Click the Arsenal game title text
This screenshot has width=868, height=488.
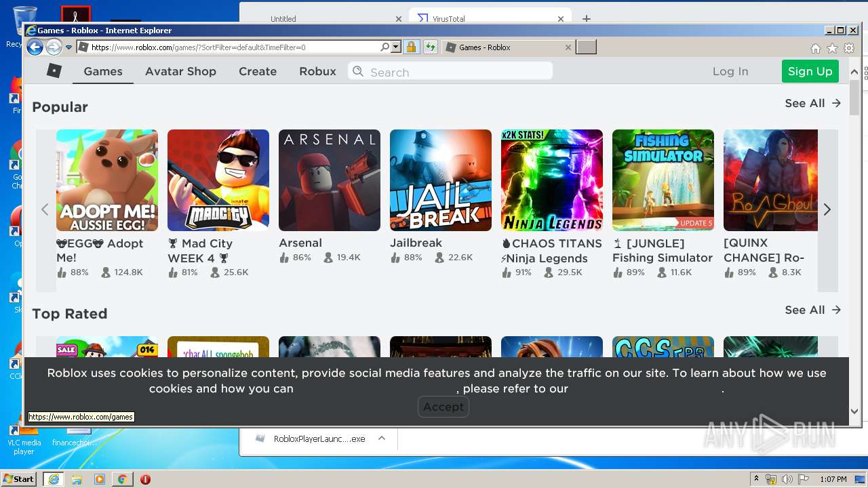(x=300, y=243)
